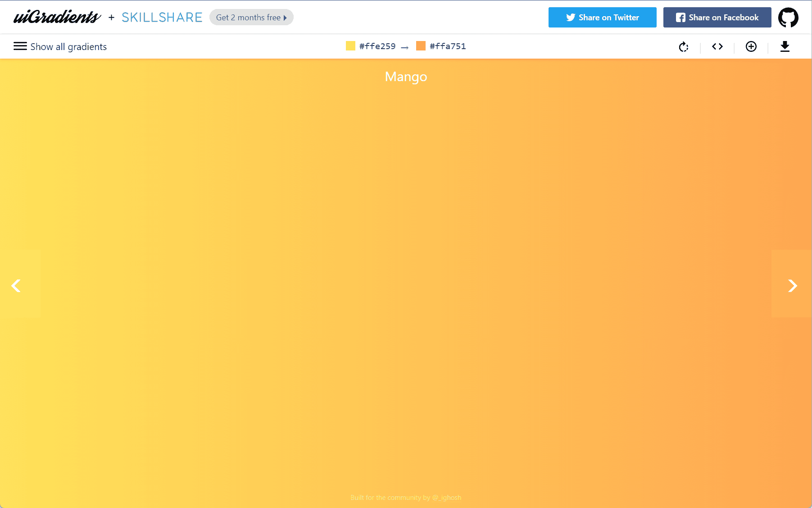Click the Mango gradient title
812x508 pixels.
(405, 77)
